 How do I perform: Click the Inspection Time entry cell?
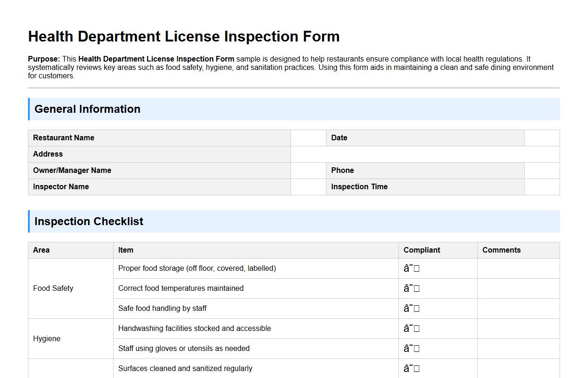point(541,186)
